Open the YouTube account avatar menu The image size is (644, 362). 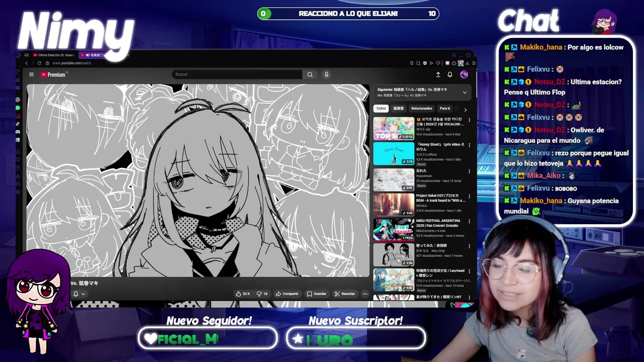[464, 74]
